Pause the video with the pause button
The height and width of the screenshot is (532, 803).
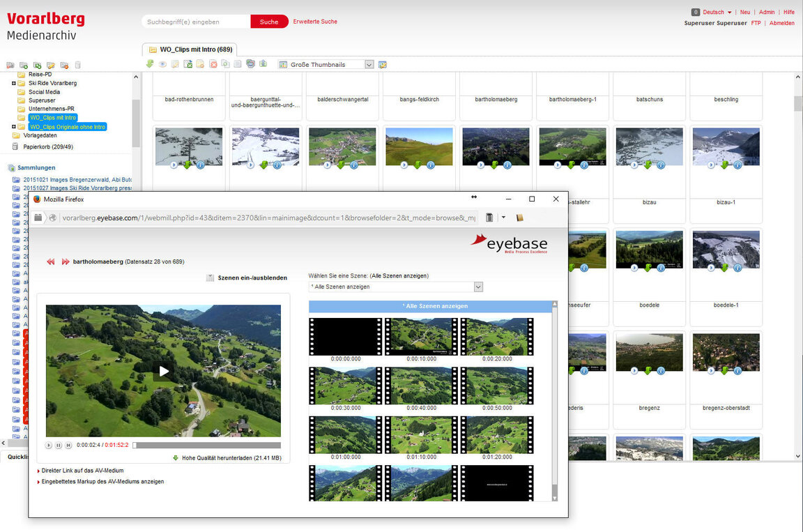59,445
